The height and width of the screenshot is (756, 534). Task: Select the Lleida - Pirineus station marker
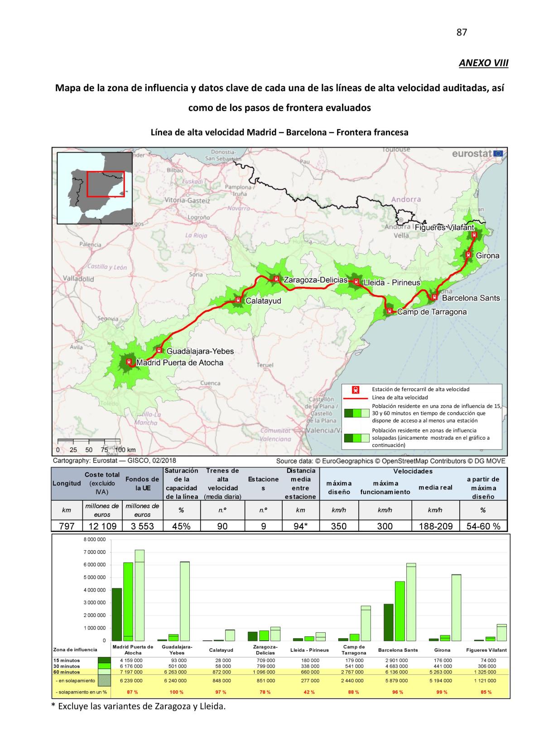pyautogui.click(x=356, y=282)
